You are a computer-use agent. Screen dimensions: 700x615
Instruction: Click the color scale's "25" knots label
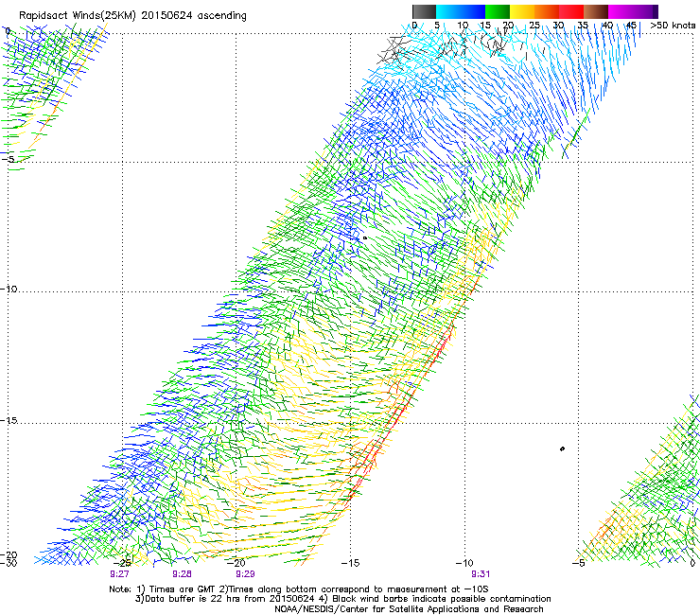[534, 26]
